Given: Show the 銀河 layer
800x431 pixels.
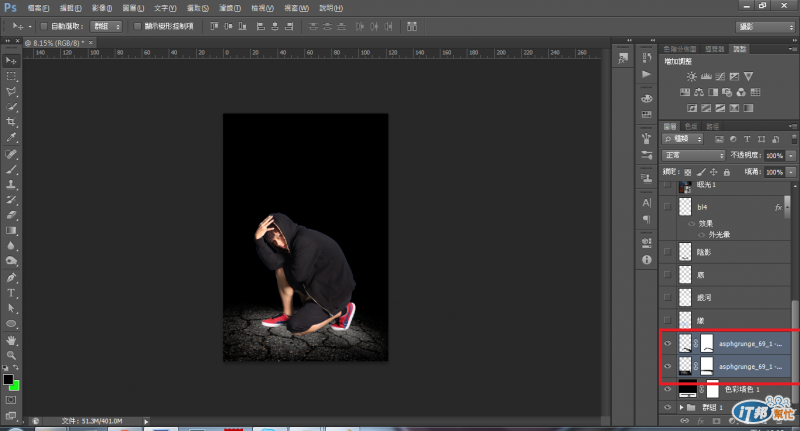Looking at the screenshot, I should [x=667, y=297].
